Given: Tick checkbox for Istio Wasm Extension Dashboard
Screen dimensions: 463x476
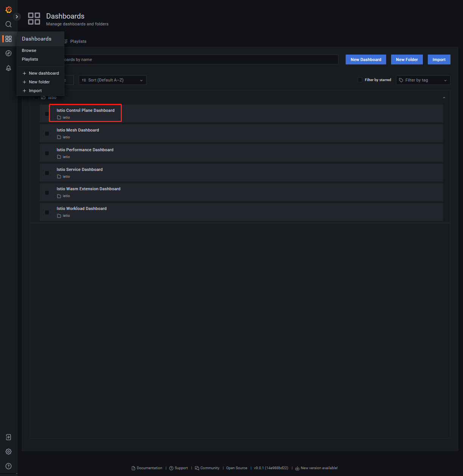Looking at the screenshot, I should [x=47, y=193].
